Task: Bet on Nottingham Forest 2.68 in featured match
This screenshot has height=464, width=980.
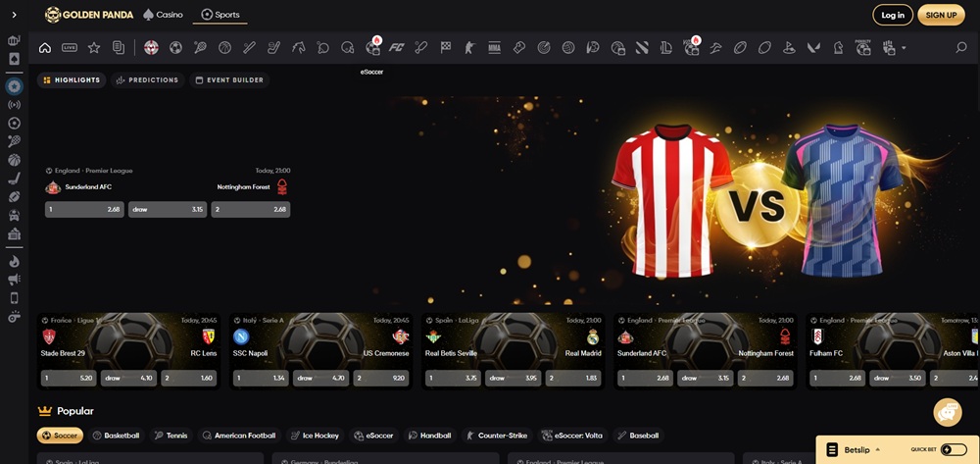Action: (x=251, y=210)
